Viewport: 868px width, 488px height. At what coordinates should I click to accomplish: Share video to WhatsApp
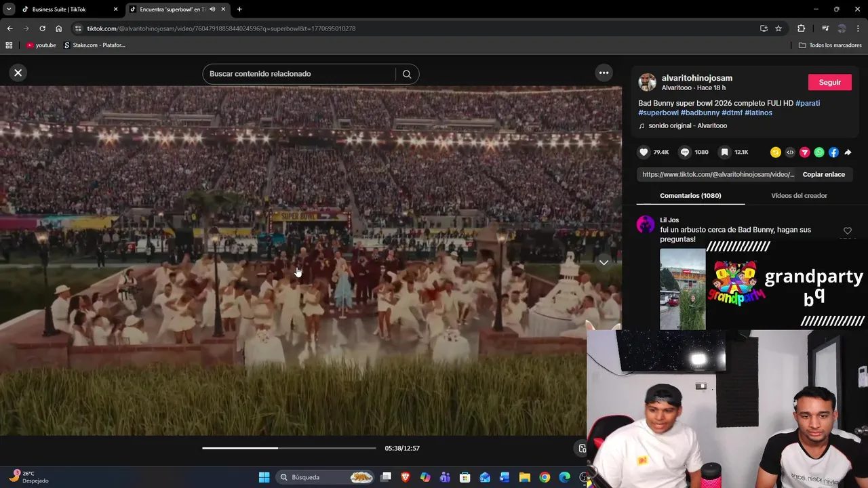pyautogui.click(x=819, y=152)
